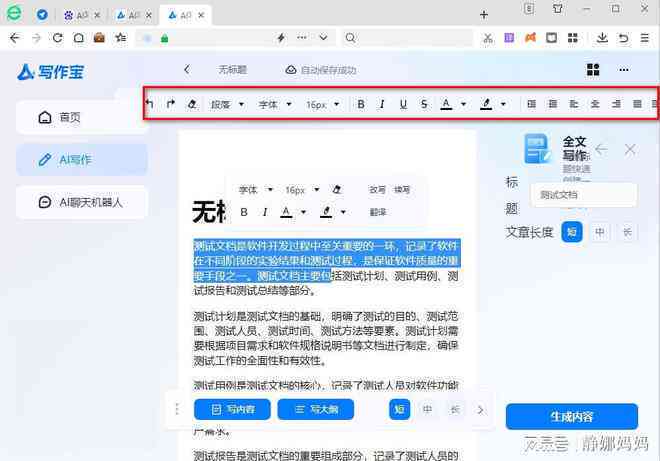
Task: Open 字体 dropdown in floating toolbar
Action: point(256,190)
